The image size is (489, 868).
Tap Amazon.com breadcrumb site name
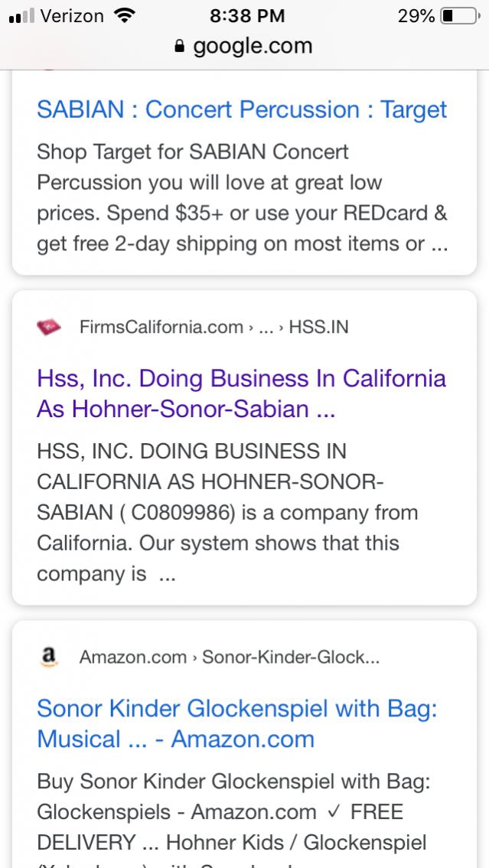[133, 658]
